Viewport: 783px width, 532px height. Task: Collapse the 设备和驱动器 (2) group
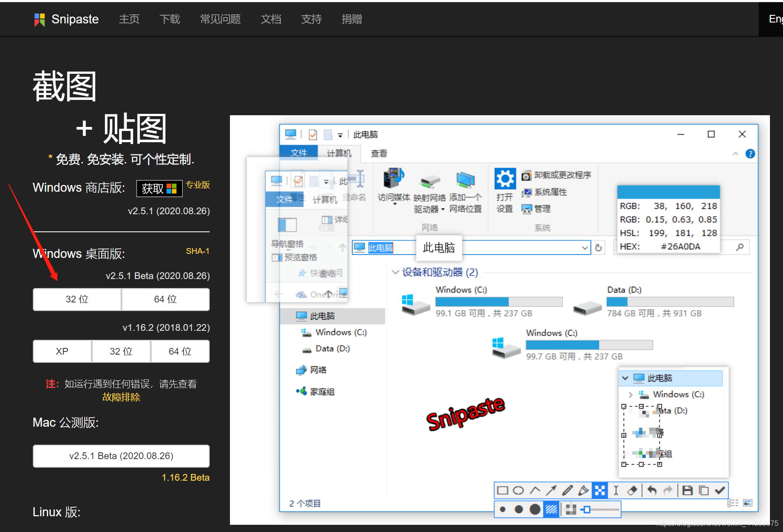pos(395,272)
